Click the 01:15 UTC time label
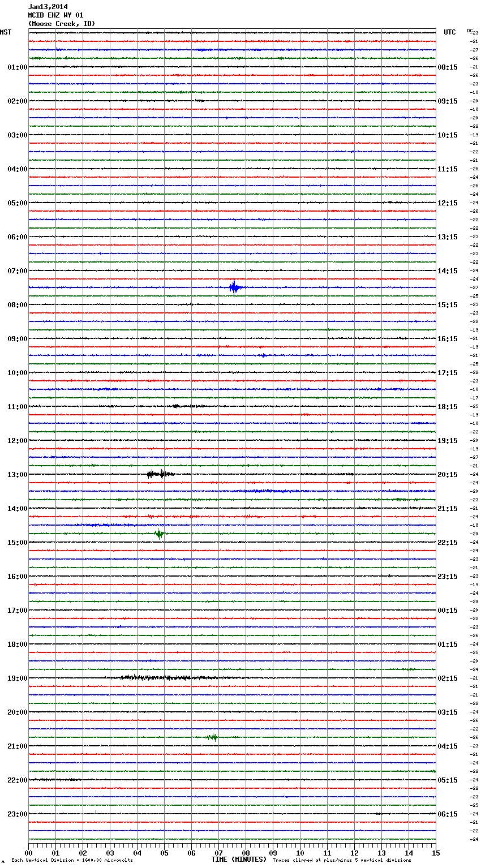 coord(448,644)
